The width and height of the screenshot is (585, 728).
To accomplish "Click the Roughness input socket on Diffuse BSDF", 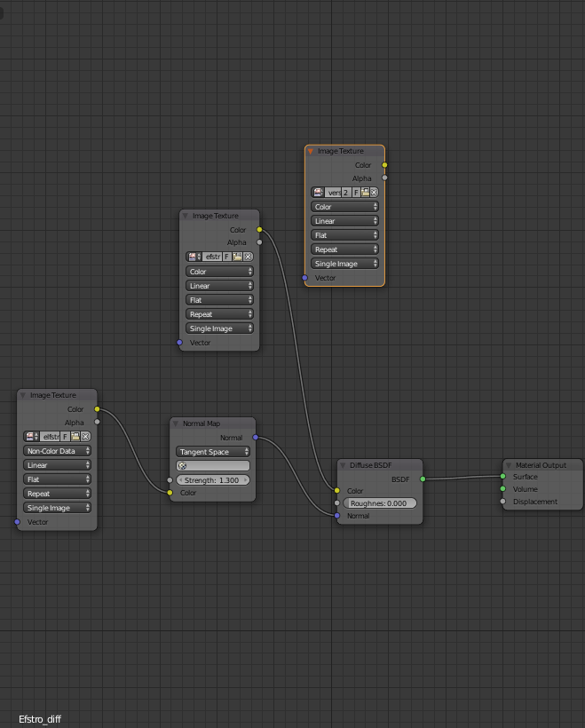I will coord(337,502).
